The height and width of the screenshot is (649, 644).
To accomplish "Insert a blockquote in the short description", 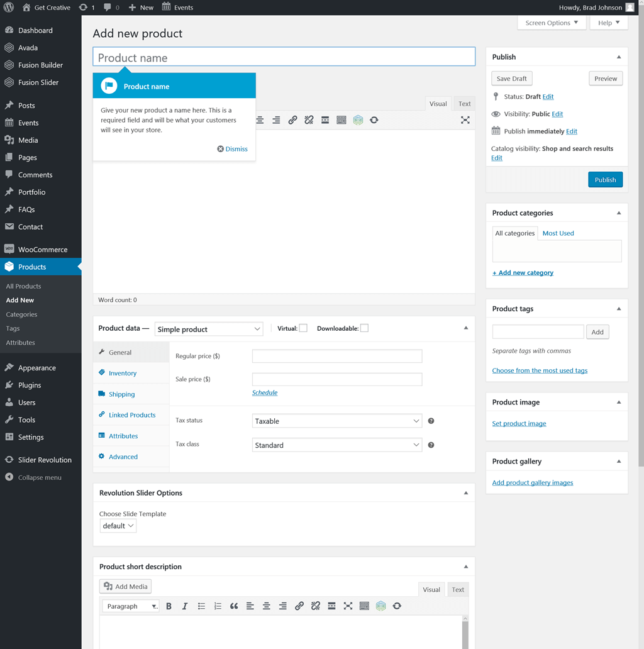I will (234, 606).
